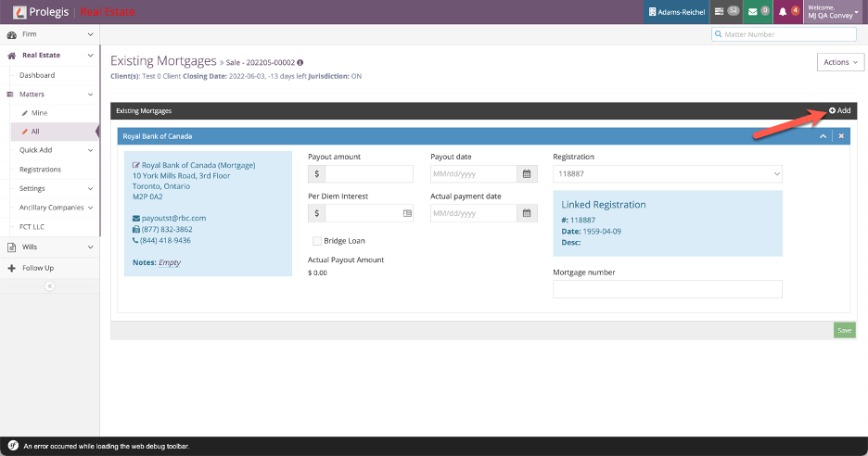Click inside the Mortgage number field

point(667,289)
